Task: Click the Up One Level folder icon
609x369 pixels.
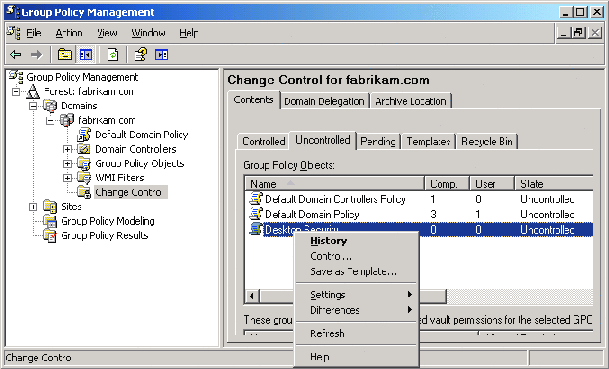Action: pos(64,55)
